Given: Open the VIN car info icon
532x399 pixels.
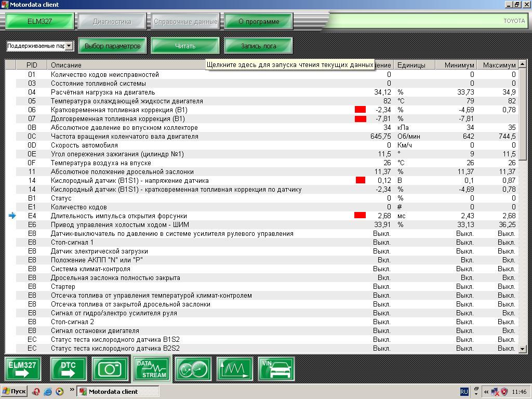Looking at the screenshot, I should [x=276, y=369].
